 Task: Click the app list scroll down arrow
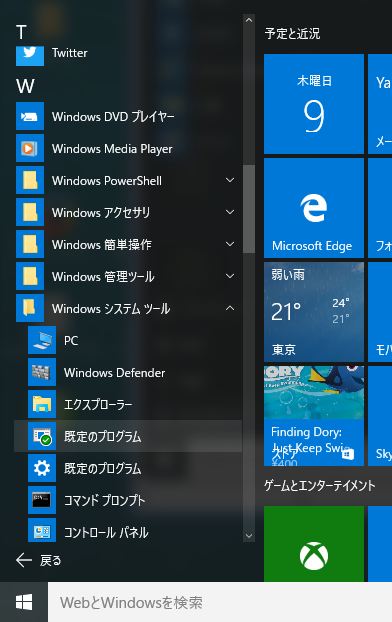tap(249, 536)
